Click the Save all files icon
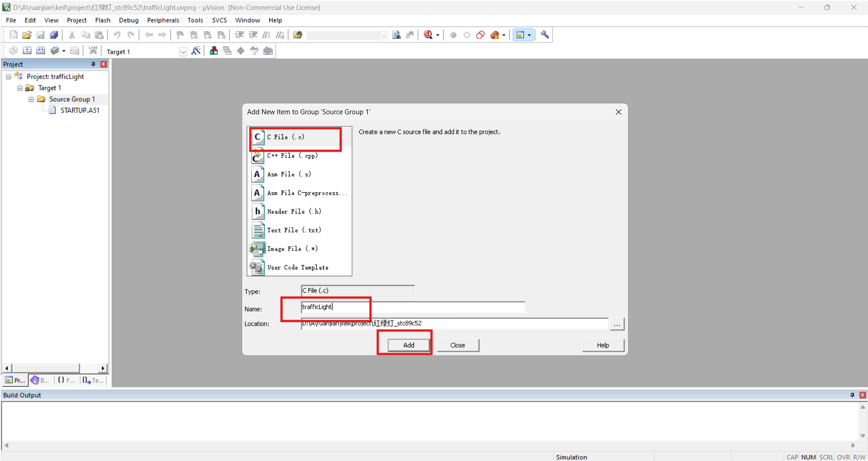Image resolution: width=868 pixels, height=461 pixels. coord(54,35)
